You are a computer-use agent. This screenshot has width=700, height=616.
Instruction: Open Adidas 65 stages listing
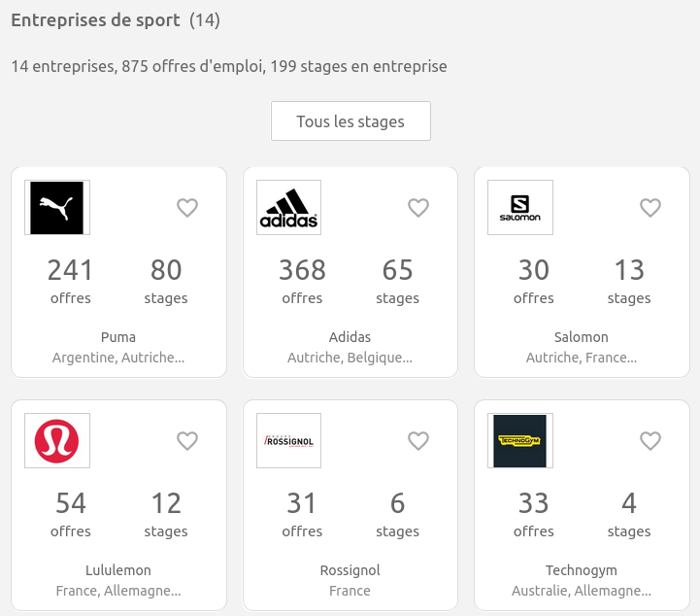[x=397, y=281]
